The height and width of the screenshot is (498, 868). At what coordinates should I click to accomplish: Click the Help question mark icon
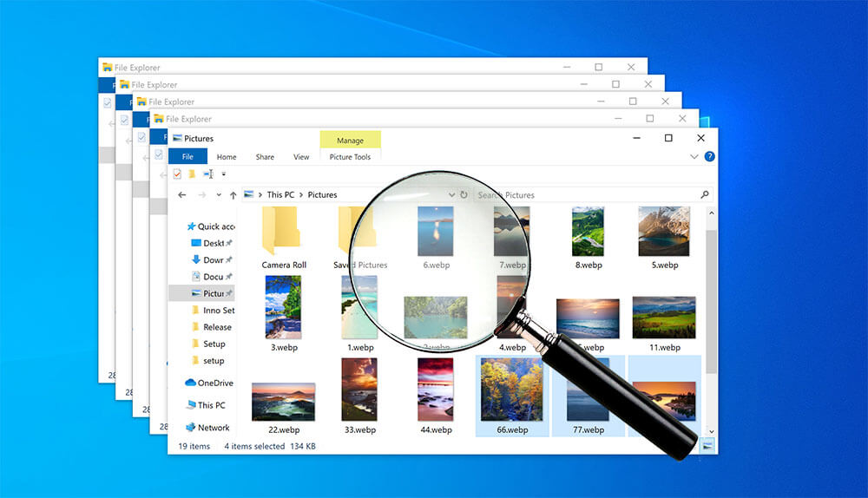(709, 157)
